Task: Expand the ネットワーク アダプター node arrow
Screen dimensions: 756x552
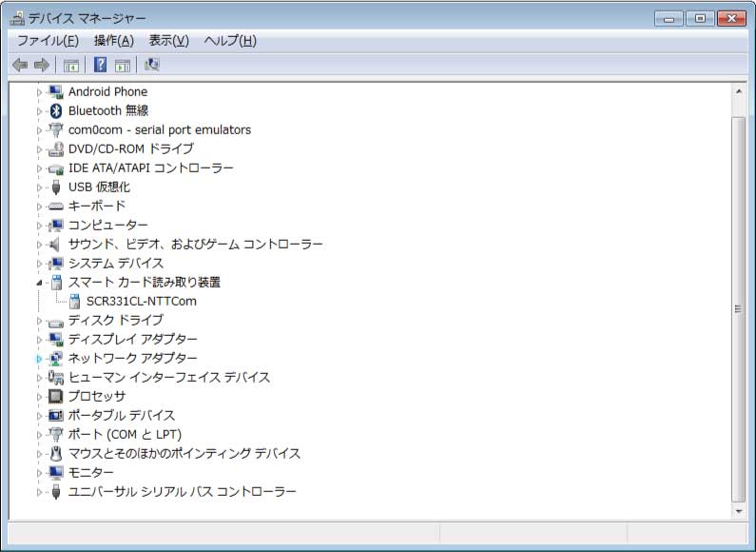Action: click(40, 359)
